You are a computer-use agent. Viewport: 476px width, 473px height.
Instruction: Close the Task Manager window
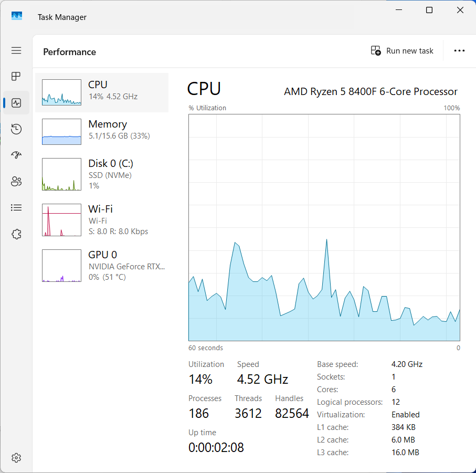pos(460,10)
